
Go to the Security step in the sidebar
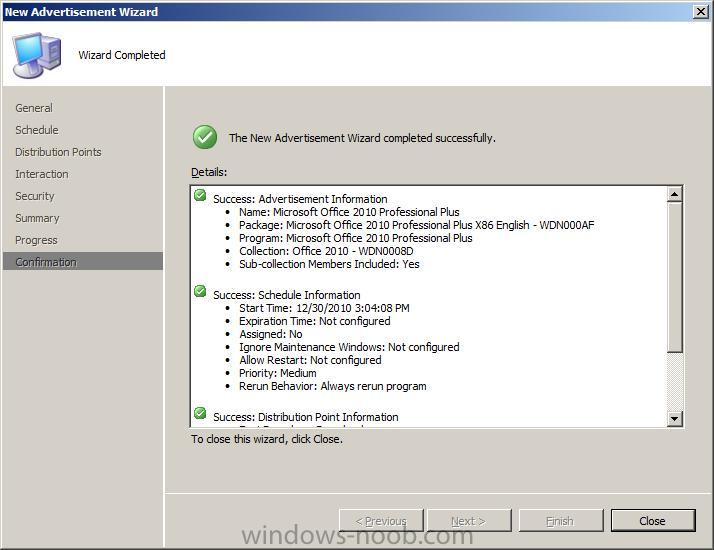click(35, 196)
